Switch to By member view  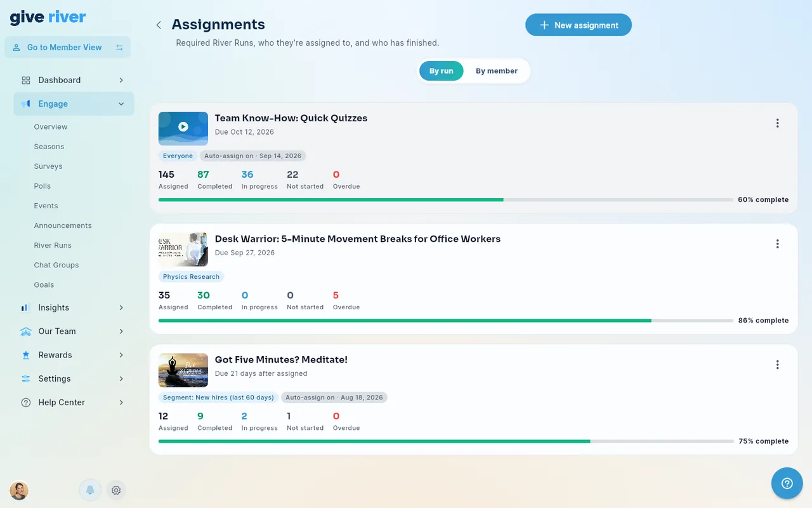tap(497, 71)
